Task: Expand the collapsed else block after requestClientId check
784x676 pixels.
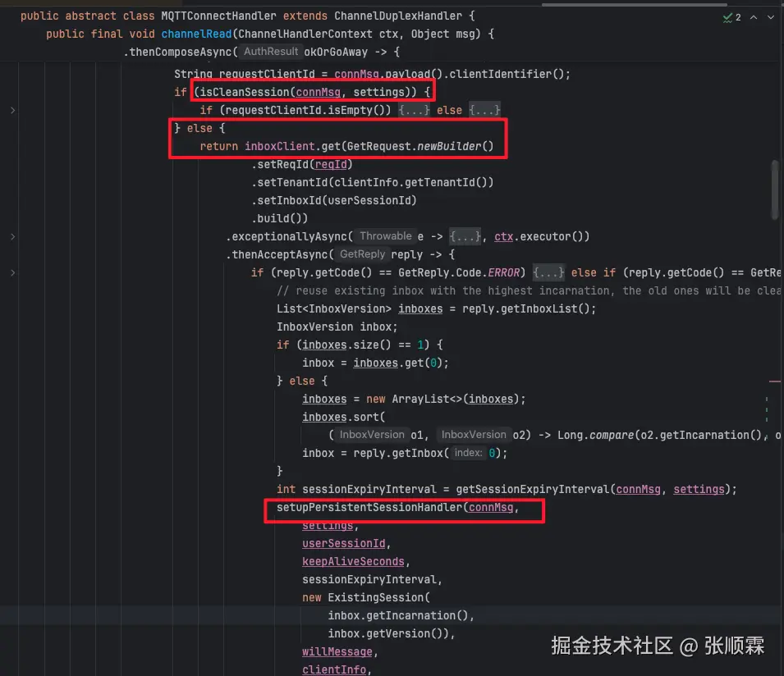Action: [483, 109]
